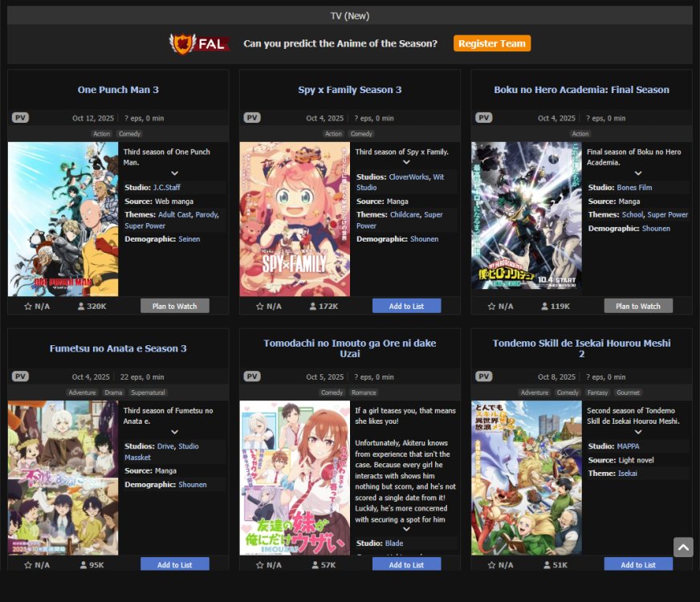Open the J.C.Staff studio link
Viewport: 700px width, 602px height.
[166, 187]
